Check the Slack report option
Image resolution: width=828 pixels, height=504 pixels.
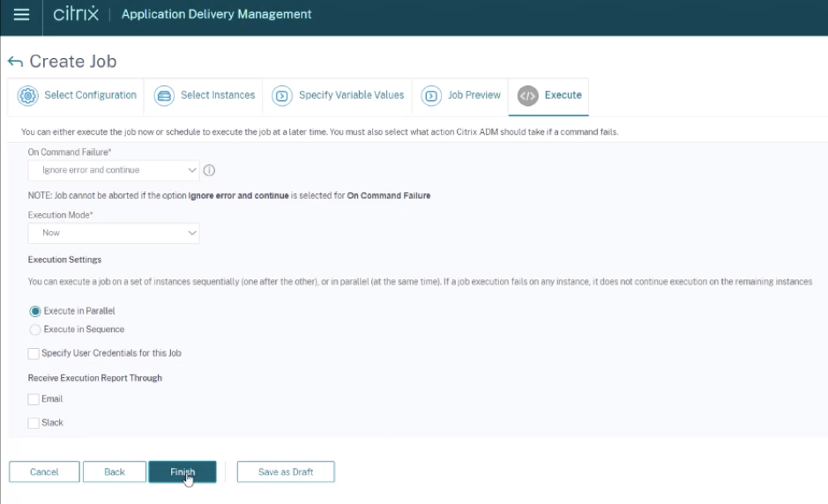(x=34, y=423)
